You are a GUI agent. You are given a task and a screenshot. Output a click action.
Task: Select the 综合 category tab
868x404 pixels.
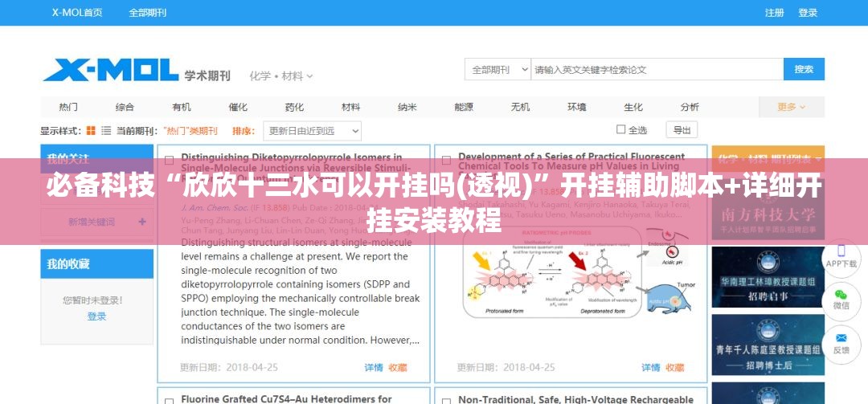[x=125, y=107]
